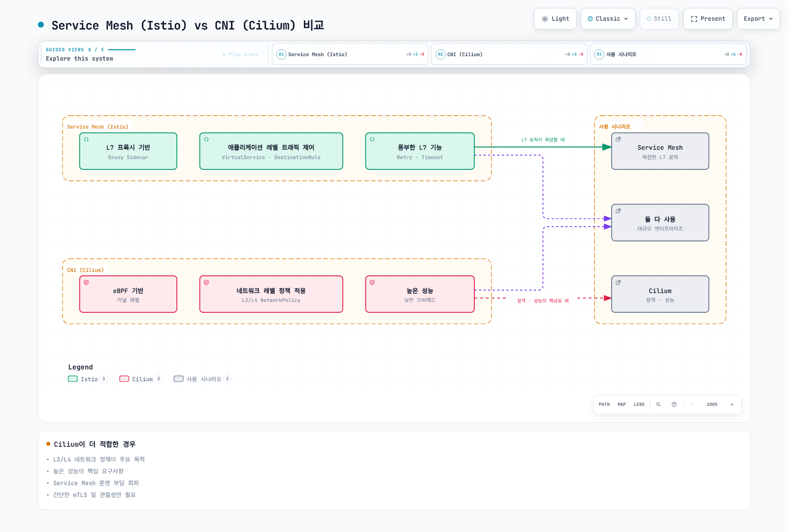Click the CNI (Cilium) group label
Image resolution: width=788 pixels, height=532 pixels.
point(85,270)
